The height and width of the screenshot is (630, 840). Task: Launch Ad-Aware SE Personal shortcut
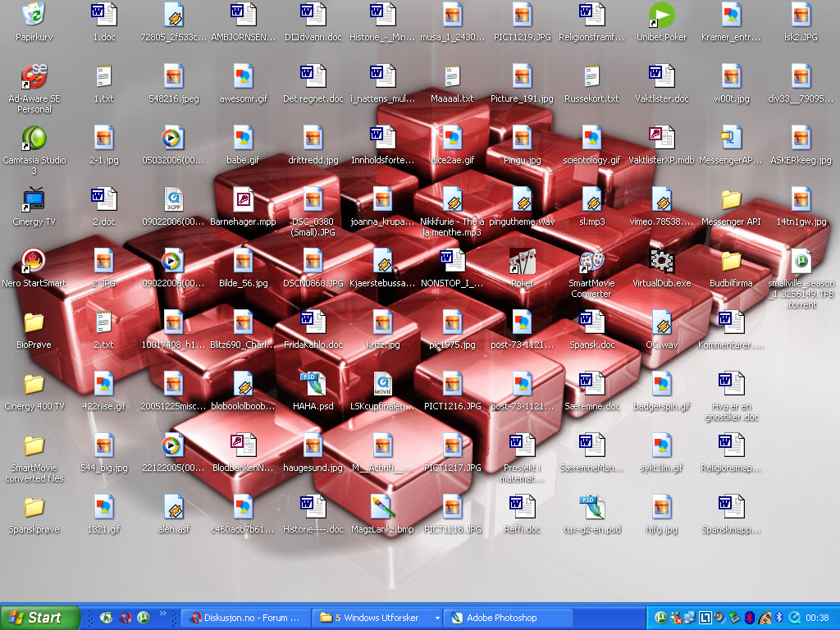[34, 76]
